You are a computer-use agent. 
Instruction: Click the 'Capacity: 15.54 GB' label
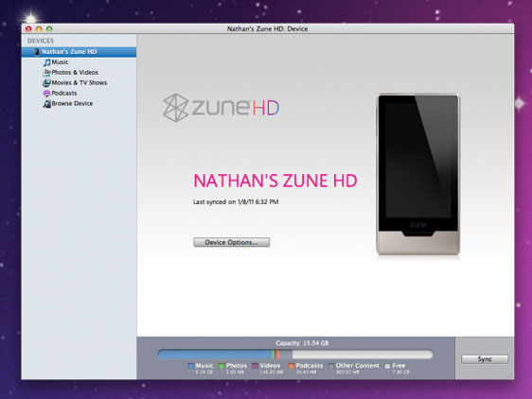pyautogui.click(x=302, y=343)
